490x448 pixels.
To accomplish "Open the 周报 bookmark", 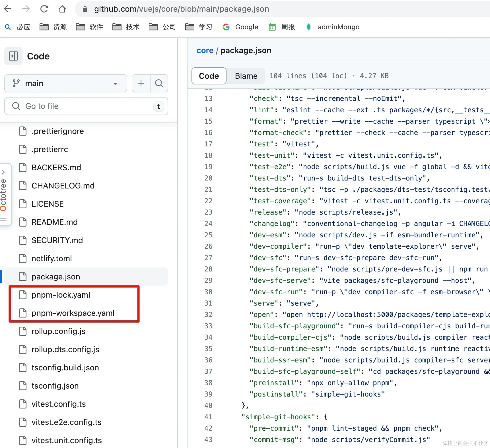I will click(282, 27).
